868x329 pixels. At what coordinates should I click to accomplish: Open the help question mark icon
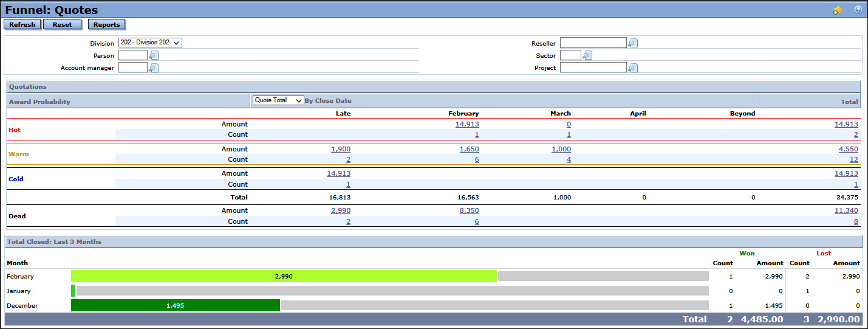click(858, 10)
